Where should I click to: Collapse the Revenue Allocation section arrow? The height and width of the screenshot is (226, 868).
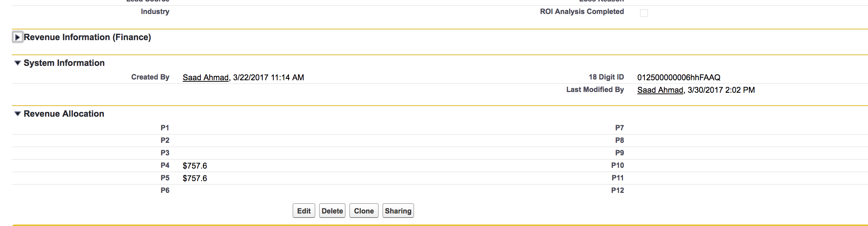pos(17,114)
